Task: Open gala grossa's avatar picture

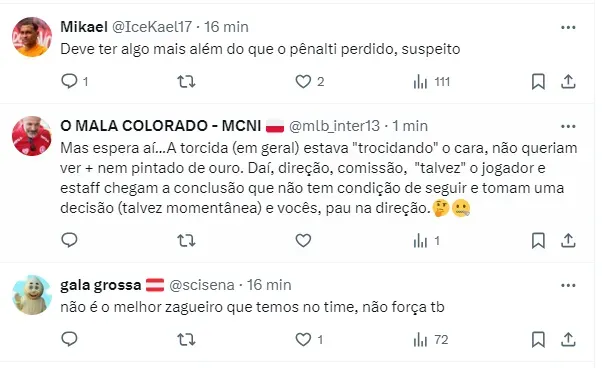Action: (x=32, y=295)
